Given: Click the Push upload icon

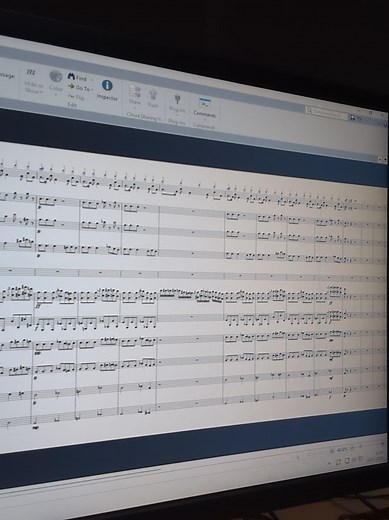Looking at the screenshot, I should tap(153, 94).
